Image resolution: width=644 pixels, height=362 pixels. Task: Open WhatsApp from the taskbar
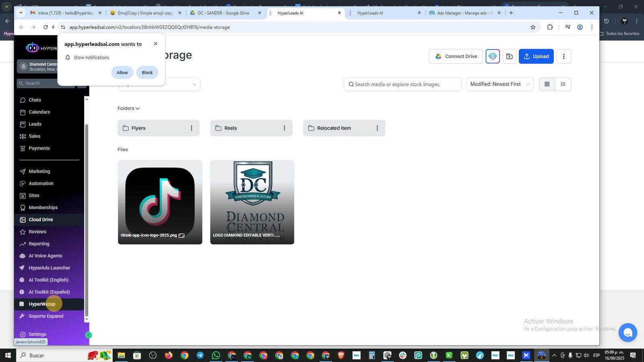(x=216, y=355)
